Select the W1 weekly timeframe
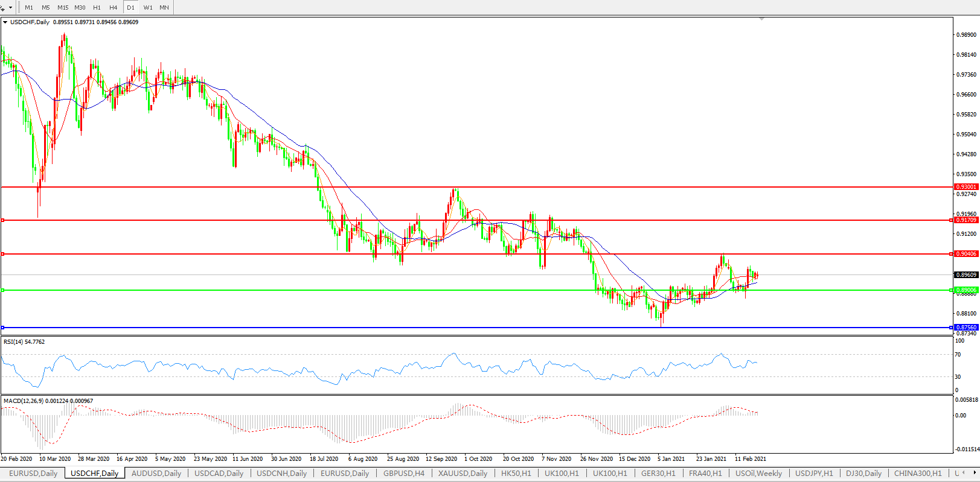The height and width of the screenshot is (482, 980). pos(148,7)
